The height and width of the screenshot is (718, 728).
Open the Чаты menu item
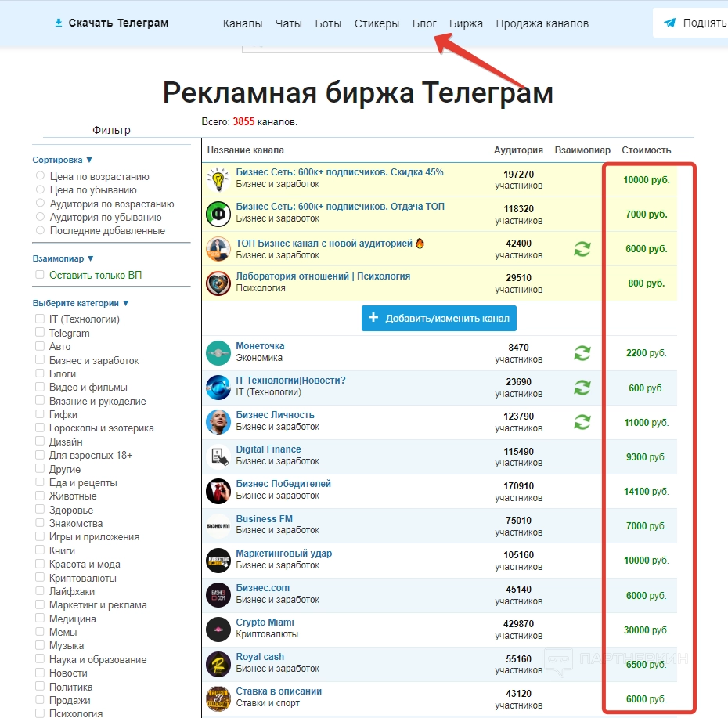[x=288, y=23]
